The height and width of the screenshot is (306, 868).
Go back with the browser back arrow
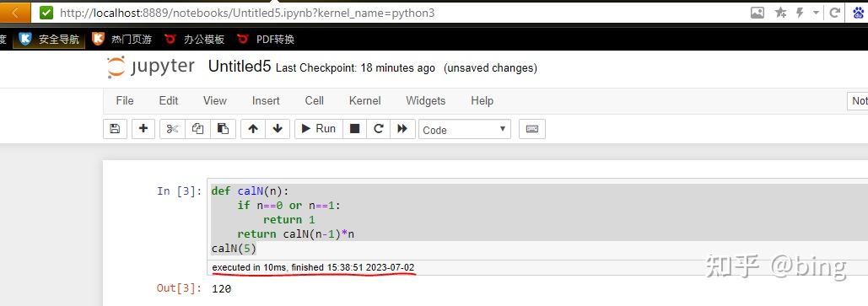tap(14, 12)
